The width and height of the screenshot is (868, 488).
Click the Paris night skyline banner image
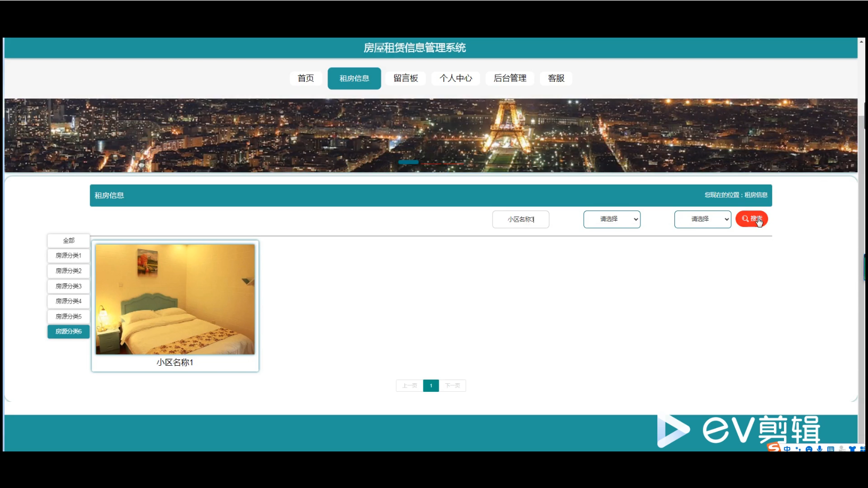431,135
